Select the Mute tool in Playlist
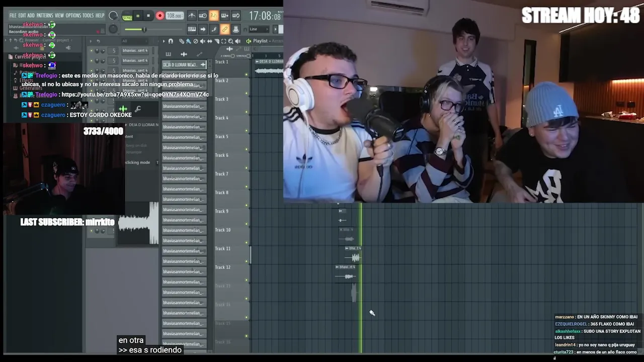This screenshot has width=644, height=362. click(202, 41)
